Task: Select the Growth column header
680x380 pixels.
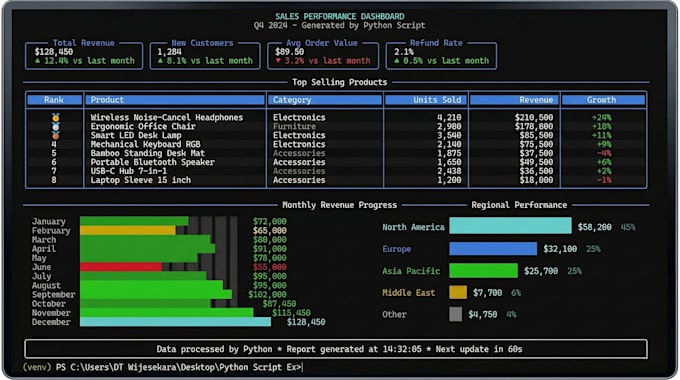Action: click(x=603, y=100)
